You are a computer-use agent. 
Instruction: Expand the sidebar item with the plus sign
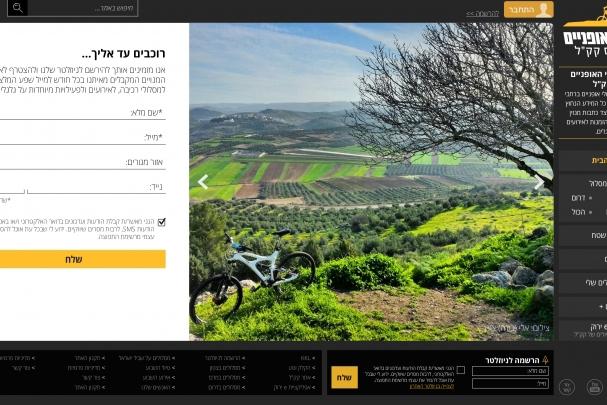pyautogui.click(x=601, y=307)
